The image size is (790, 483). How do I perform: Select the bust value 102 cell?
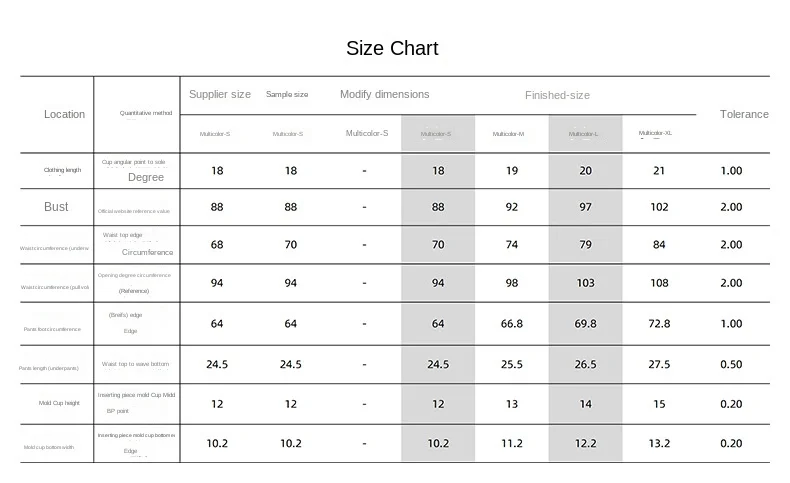click(659, 207)
